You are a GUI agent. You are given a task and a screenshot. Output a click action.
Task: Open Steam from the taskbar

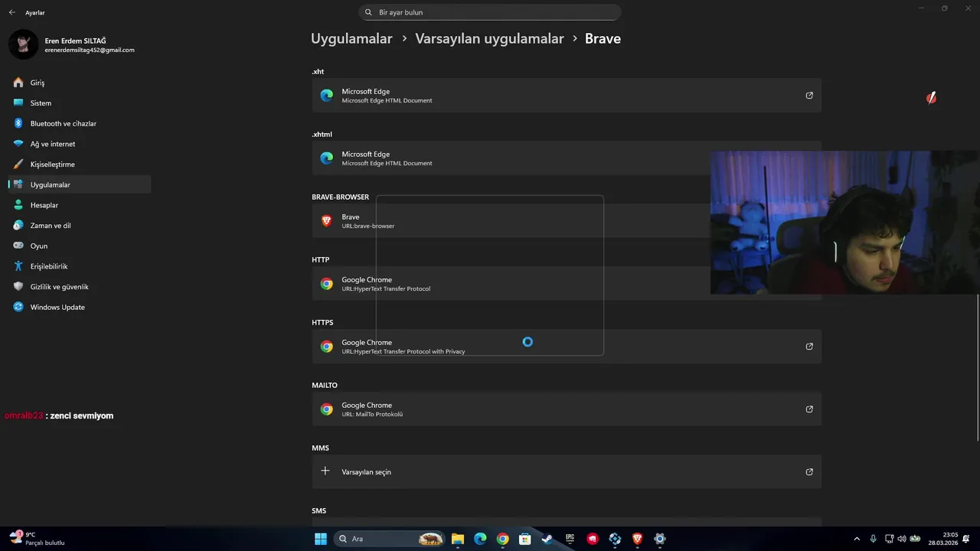547,539
